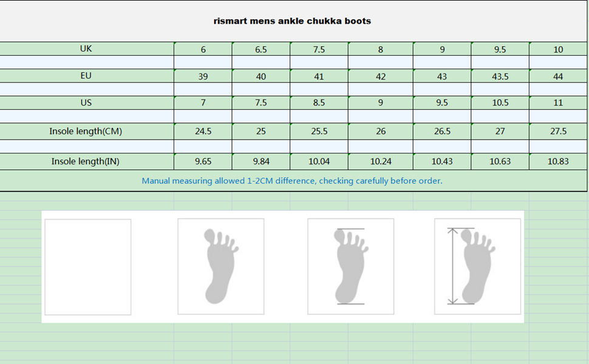589x364 pixels.
Task: Select insole inch cell '9.65'
Action: (x=203, y=161)
